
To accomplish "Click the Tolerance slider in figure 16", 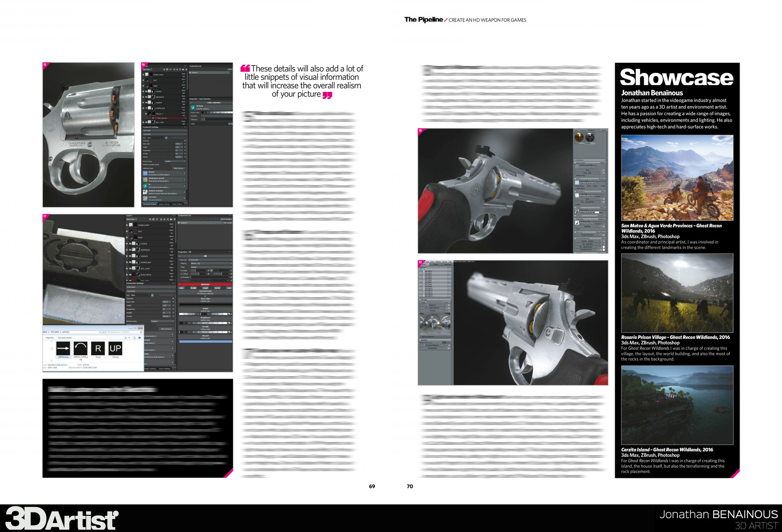I will [217, 119].
